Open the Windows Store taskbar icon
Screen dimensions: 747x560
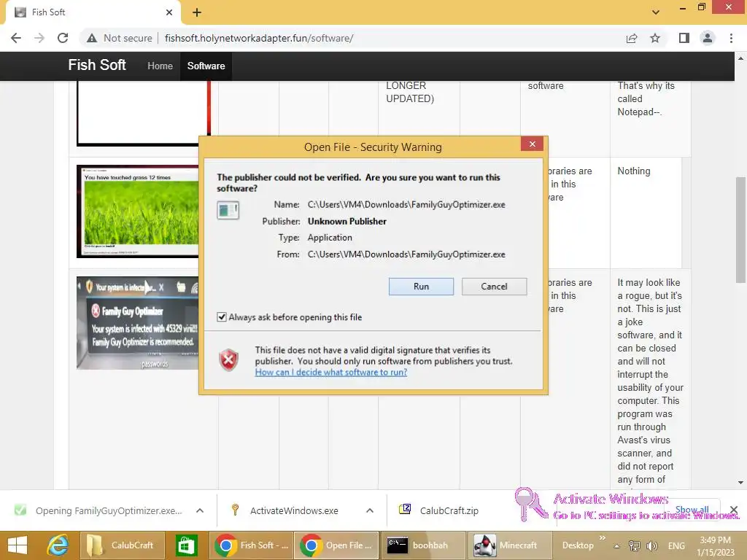(186, 545)
